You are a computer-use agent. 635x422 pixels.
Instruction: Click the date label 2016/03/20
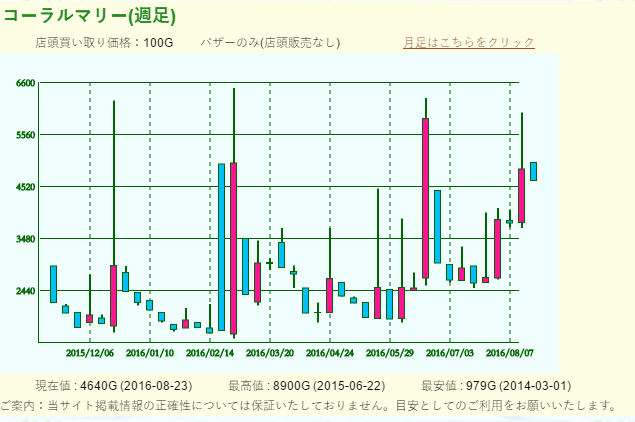click(270, 353)
